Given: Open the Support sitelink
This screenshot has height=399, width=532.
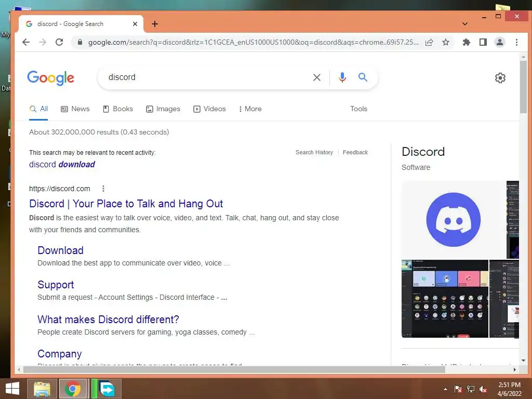Looking at the screenshot, I should 56,285.
